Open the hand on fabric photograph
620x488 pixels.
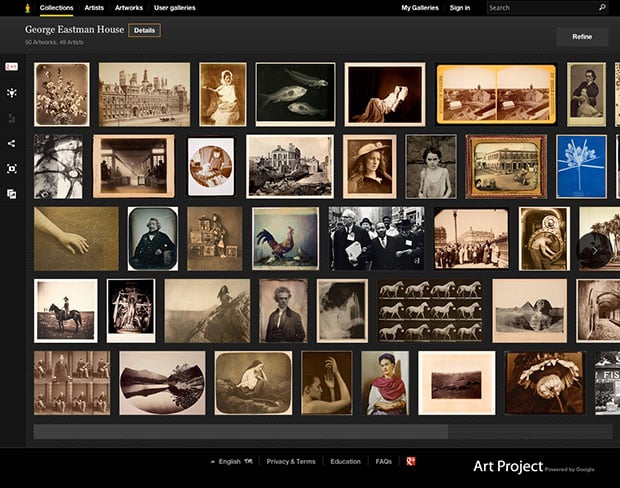[76, 238]
